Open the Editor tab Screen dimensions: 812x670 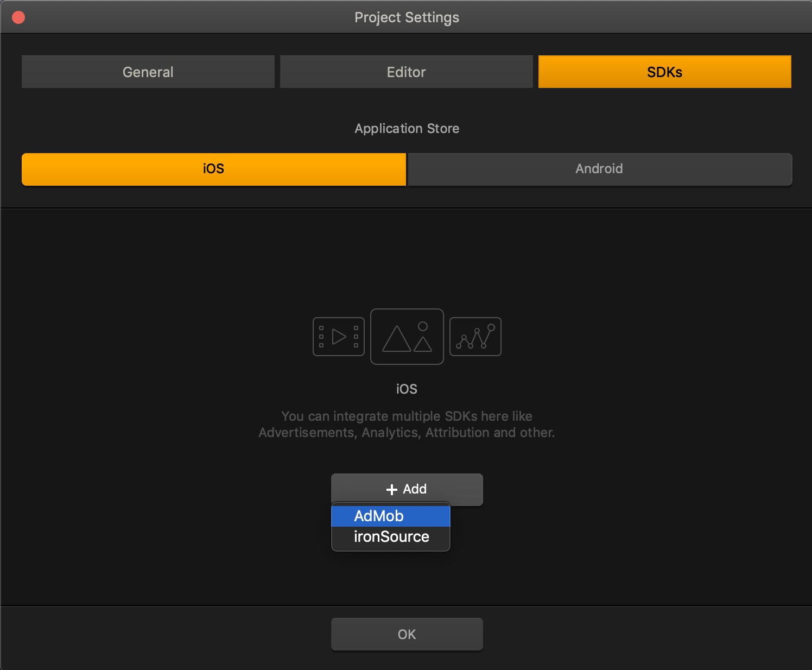click(406, 72)
